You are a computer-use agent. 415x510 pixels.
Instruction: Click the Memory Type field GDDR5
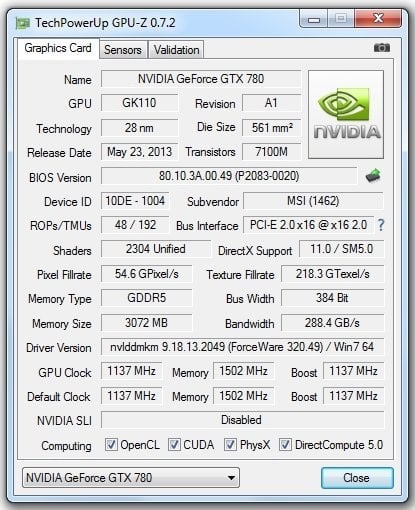[x=147, y=298]
